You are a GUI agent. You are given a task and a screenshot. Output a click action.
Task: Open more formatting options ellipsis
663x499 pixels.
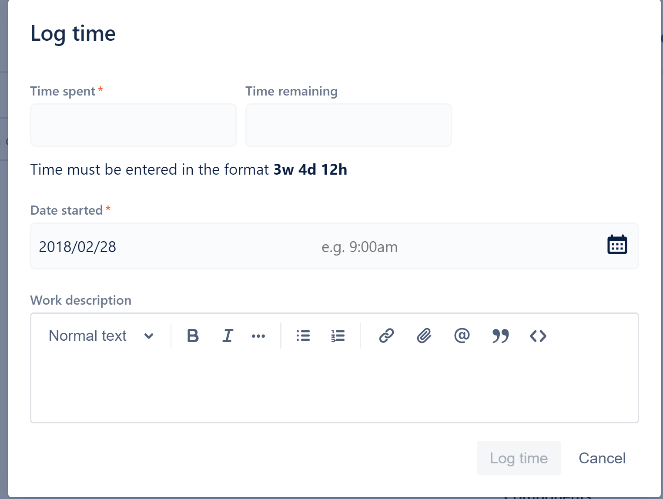click(x=258, y=336)
